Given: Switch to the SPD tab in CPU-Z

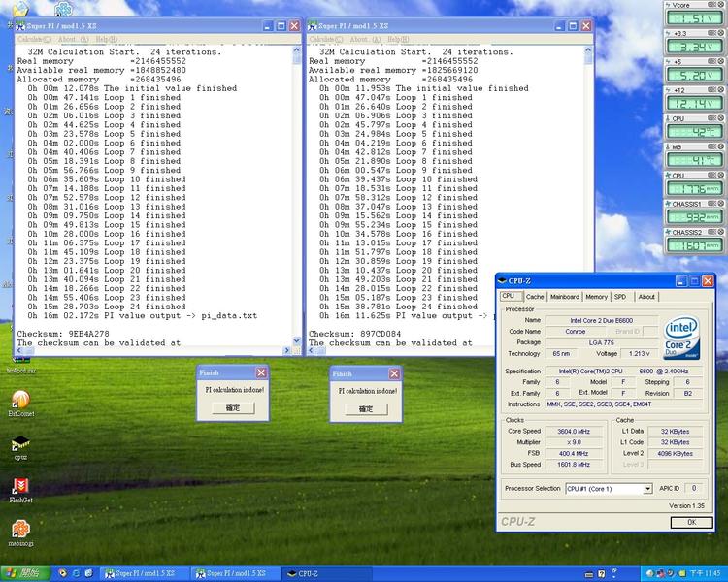Looking at the screenshot, I should tap(620, 297).
